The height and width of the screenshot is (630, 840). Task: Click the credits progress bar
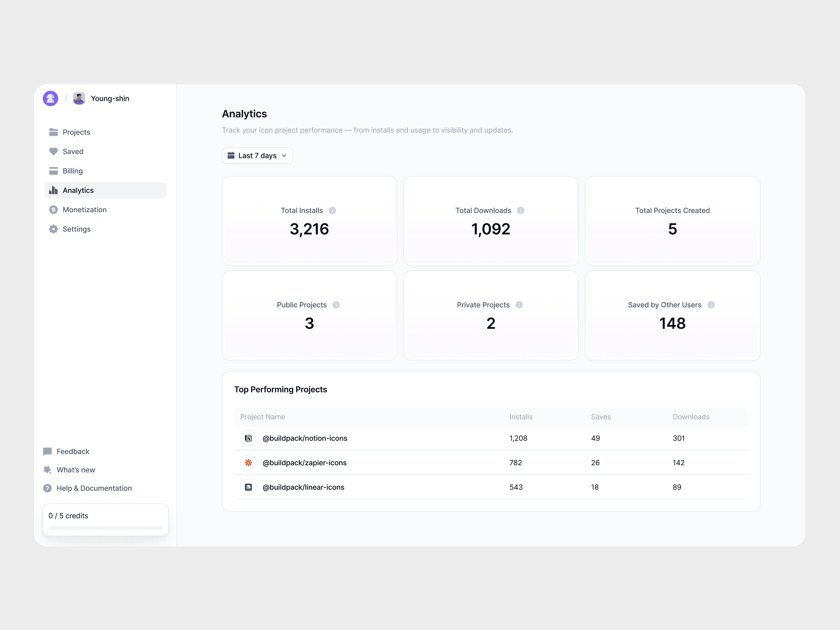[105, 528]
